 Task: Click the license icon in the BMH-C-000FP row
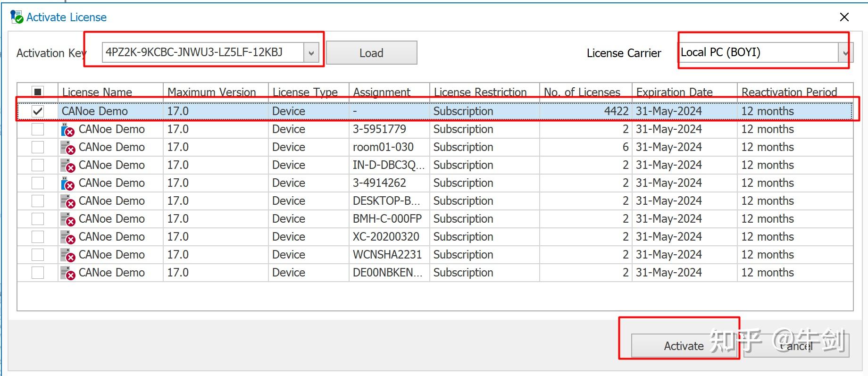[68, 219]
